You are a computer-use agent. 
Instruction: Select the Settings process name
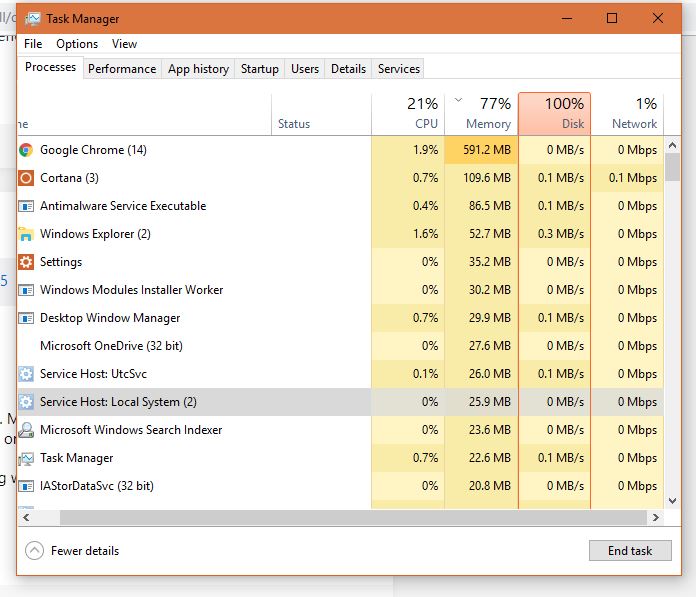(61, 262)
